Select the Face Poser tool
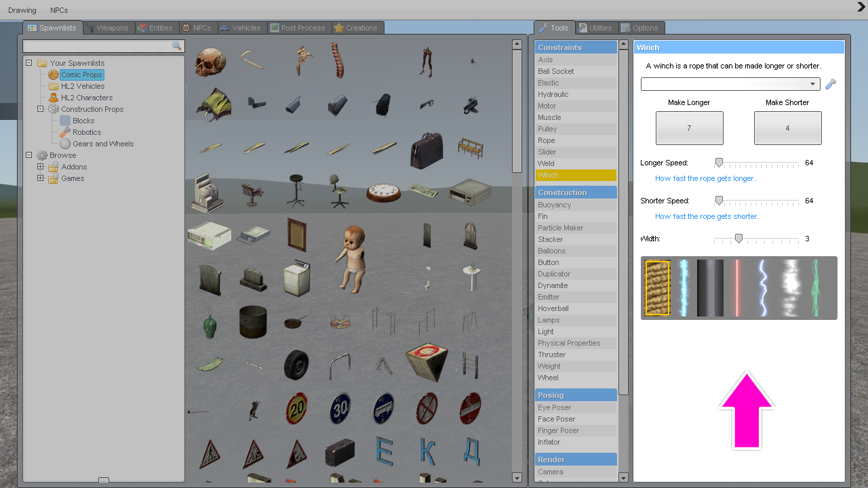 coord(576,419)
